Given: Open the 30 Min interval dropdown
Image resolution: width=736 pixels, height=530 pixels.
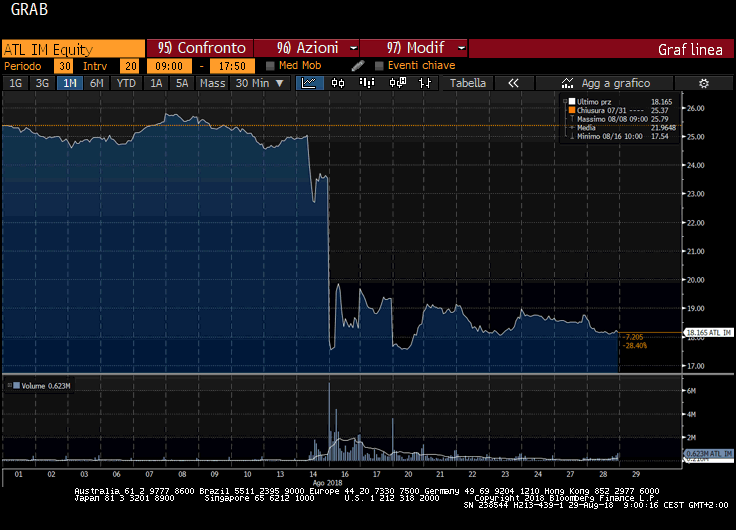Looking at the screenshot, I should coord(259,83).
